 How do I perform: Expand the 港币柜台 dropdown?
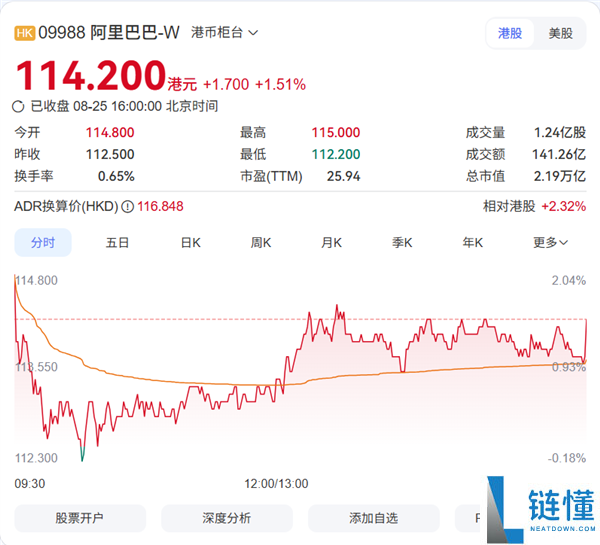(x=225, y=33)
